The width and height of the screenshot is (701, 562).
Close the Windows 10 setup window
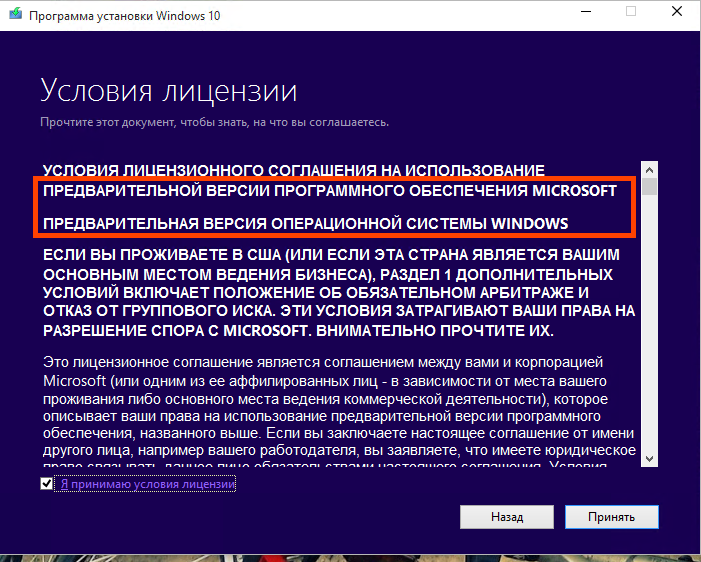pos(677,12)
